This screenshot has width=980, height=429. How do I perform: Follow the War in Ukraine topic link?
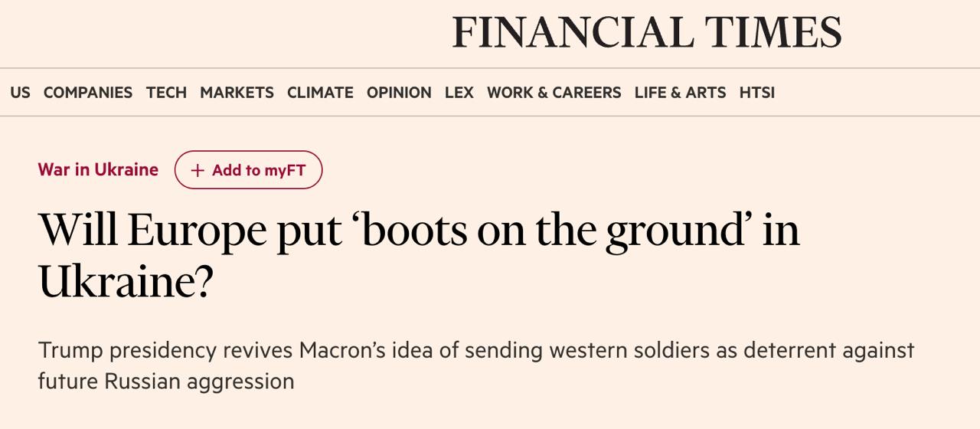click(x=98, y=170)
